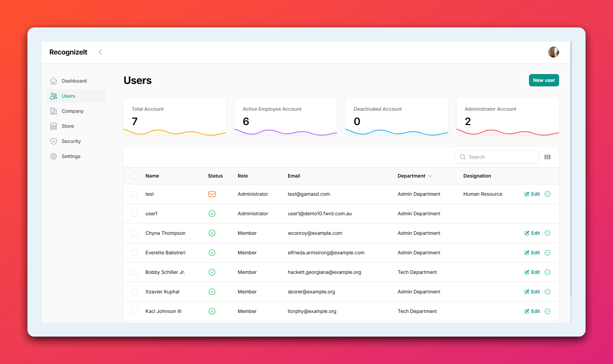Click the pending email status icon for test
This screenshot has height=364, width=613.
[x=212, y=194]
